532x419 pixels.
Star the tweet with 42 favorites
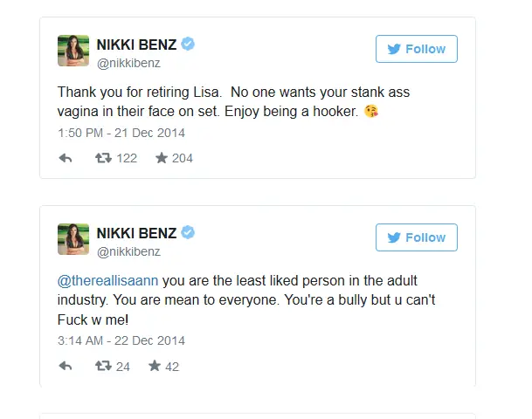tap(155, 366)
